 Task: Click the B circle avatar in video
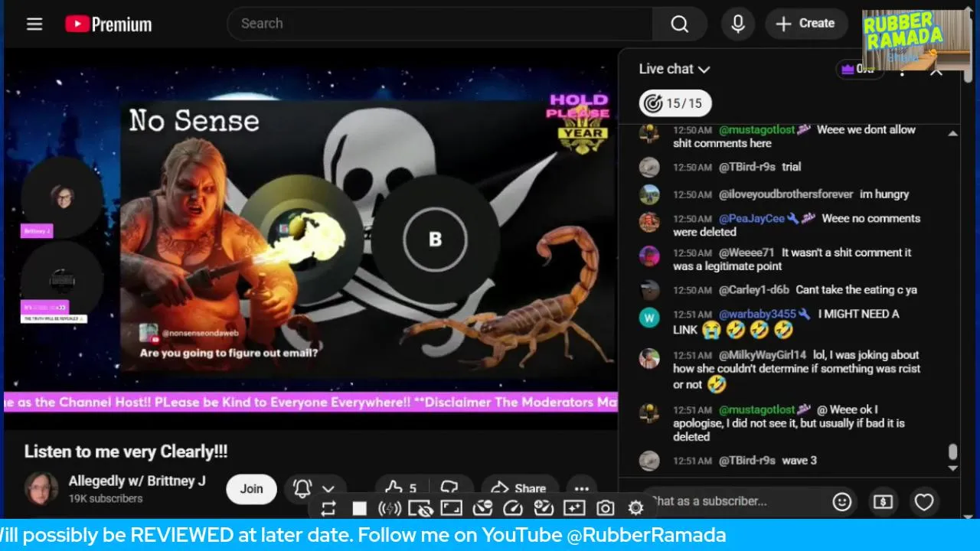(435, 240)
